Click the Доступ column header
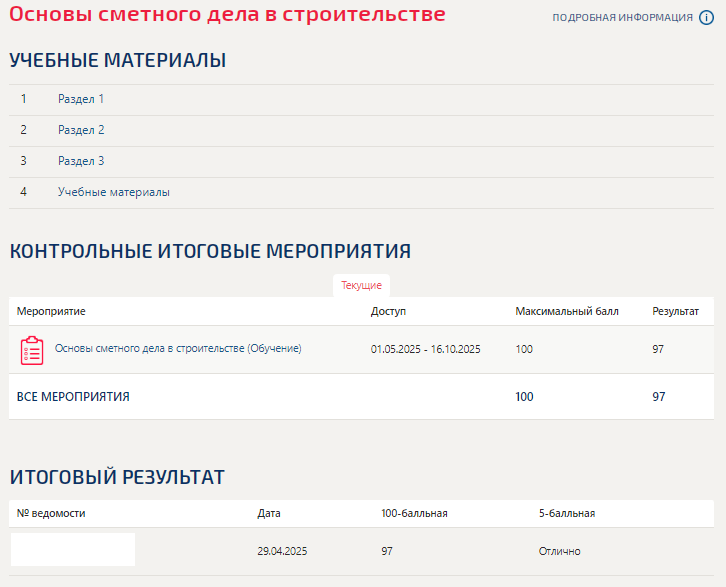The height and width of the screenshot is (587, 726). pyautogui.click(x=388, y=311)
